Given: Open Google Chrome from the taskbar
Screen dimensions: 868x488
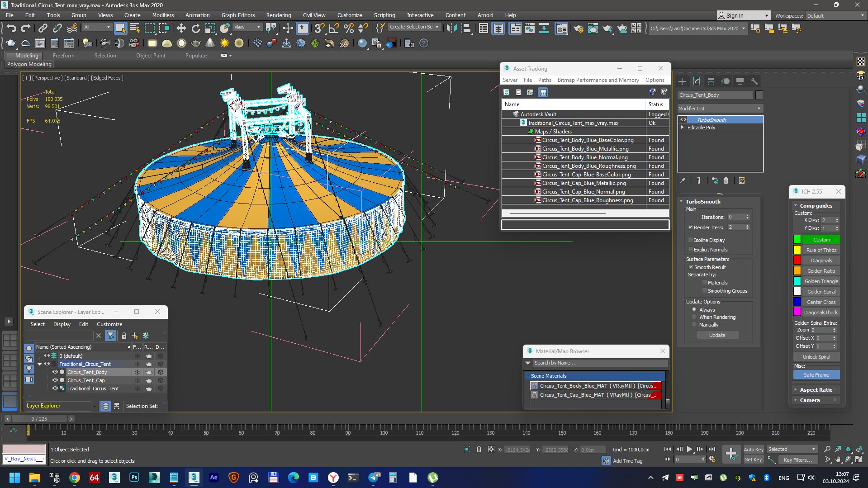Looking at the screenshot, I should 75,478.
